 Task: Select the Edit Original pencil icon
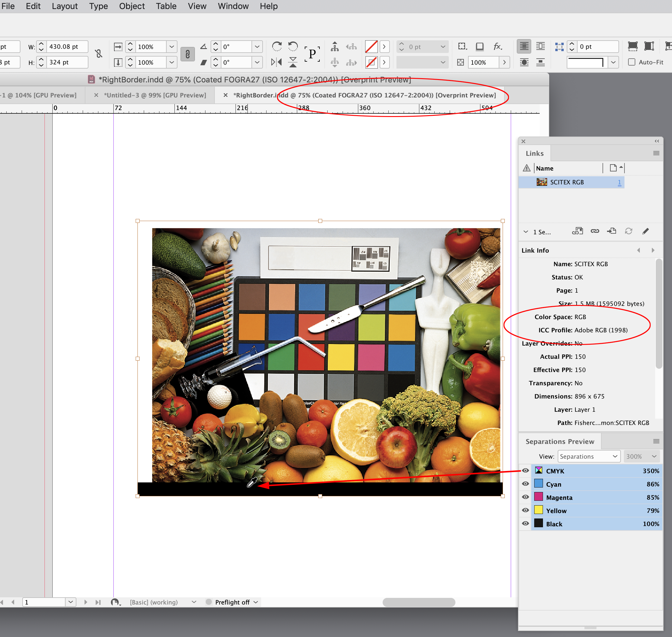646,231
